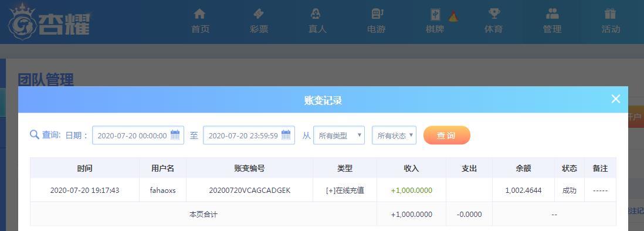Click the search magnifier icon beside 查询
The height and width of the screenshot is (231, 644).
[35, 135]
